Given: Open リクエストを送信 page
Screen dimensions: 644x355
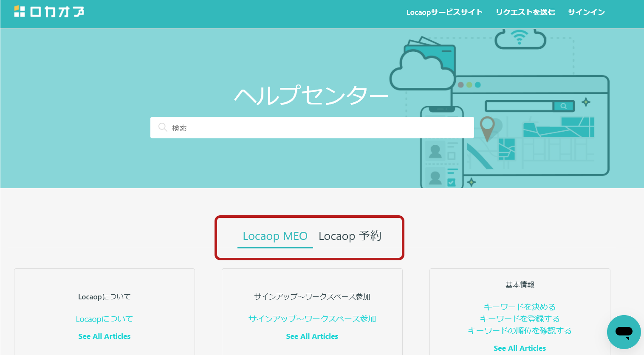Looking at the screenshot, I should [x=525, y=12].
